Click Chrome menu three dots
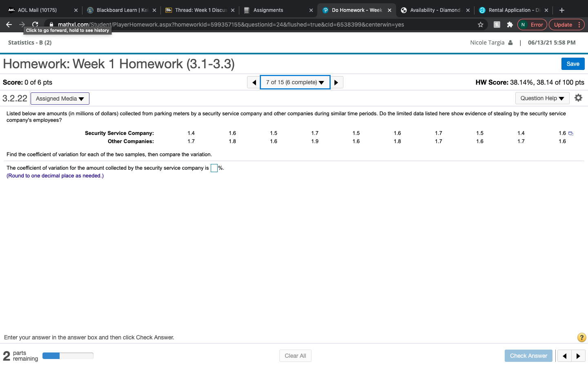 click(x=579, y=25)
